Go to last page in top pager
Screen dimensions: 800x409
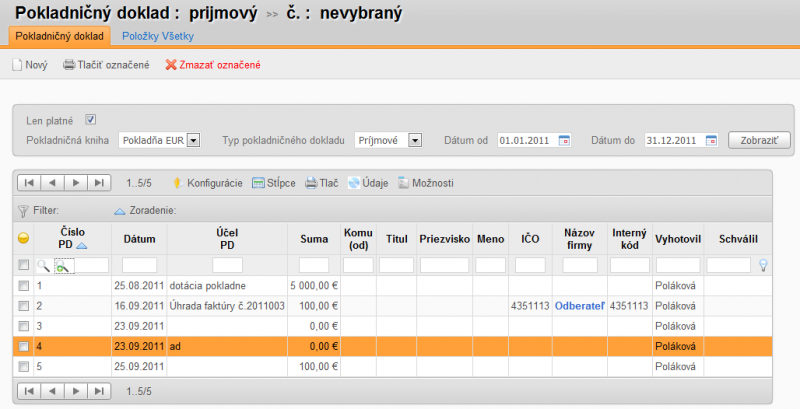point(99,183)
